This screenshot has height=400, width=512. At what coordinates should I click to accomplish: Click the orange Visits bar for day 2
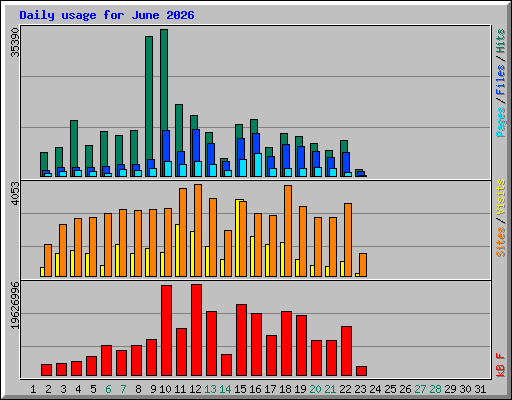point(48,260)
